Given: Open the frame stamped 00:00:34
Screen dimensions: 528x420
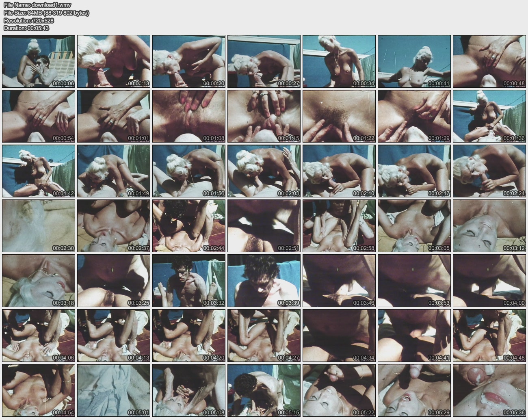Looking at the screenshot, I should coord(339,61).
